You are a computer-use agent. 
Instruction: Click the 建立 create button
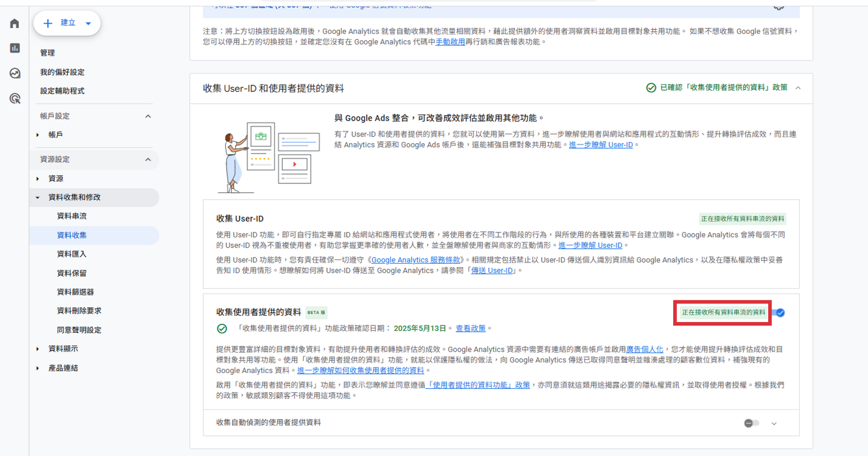click(67, 23)
